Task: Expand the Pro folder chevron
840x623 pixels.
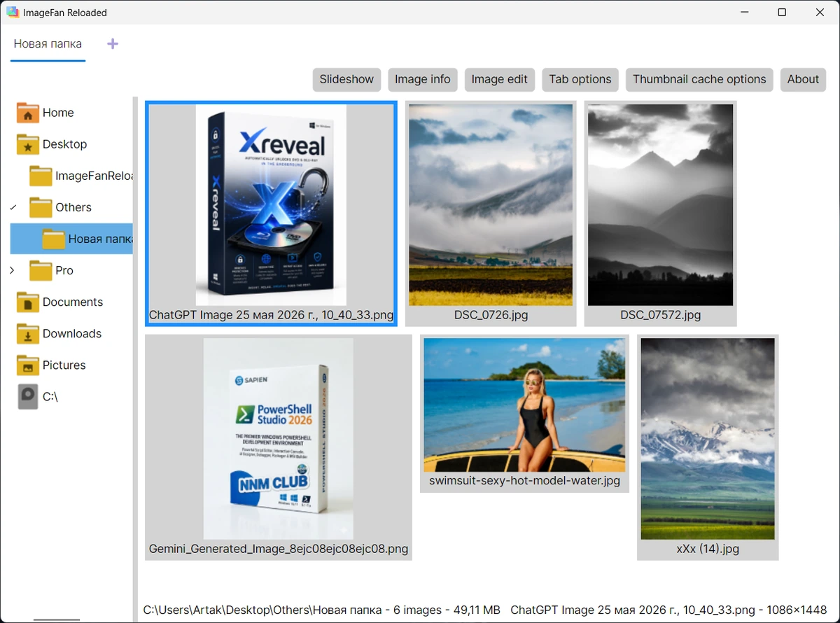Action: click(13, 270)
